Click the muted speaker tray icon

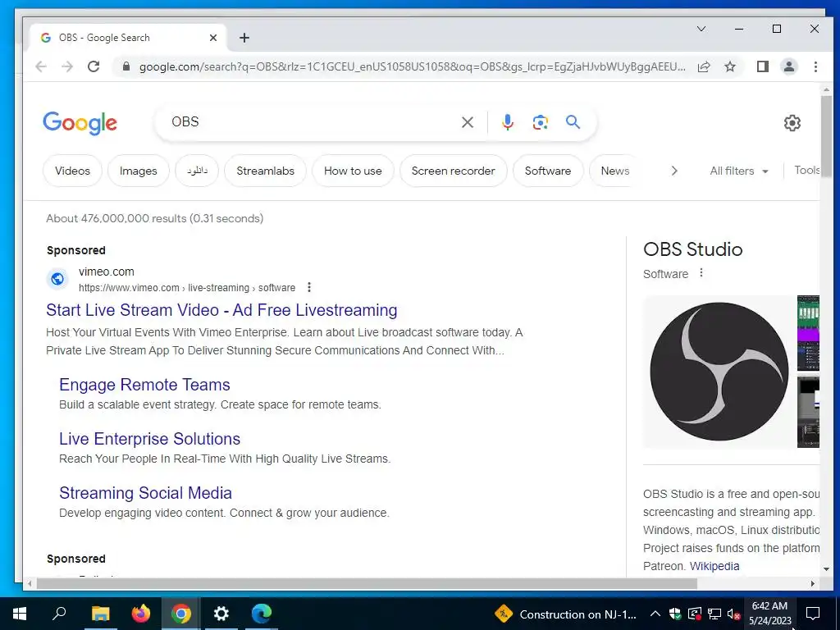click(x=733, y=614)
